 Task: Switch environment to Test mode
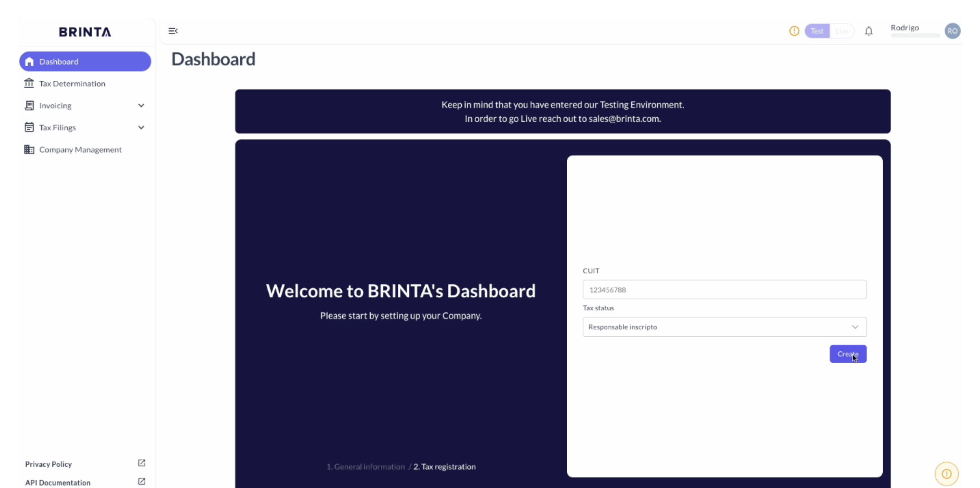pos(817,31)
